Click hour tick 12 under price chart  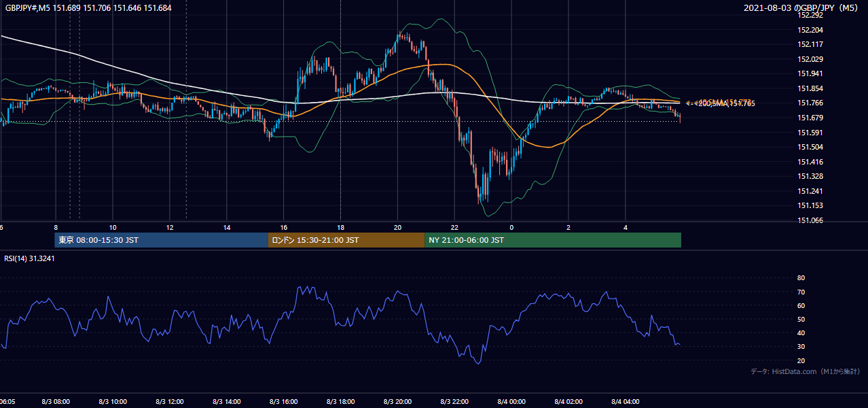[x=170, y=227]
